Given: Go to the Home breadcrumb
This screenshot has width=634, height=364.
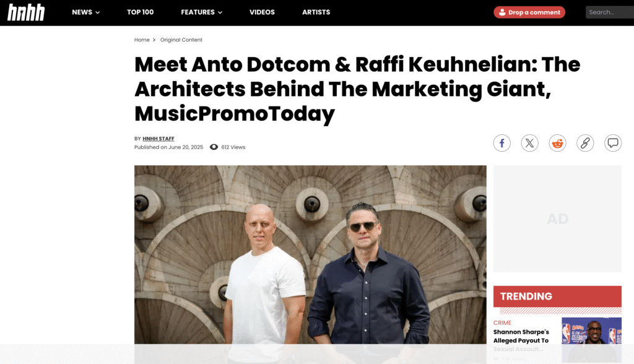Looking at the screenshot, I should 142,40.
